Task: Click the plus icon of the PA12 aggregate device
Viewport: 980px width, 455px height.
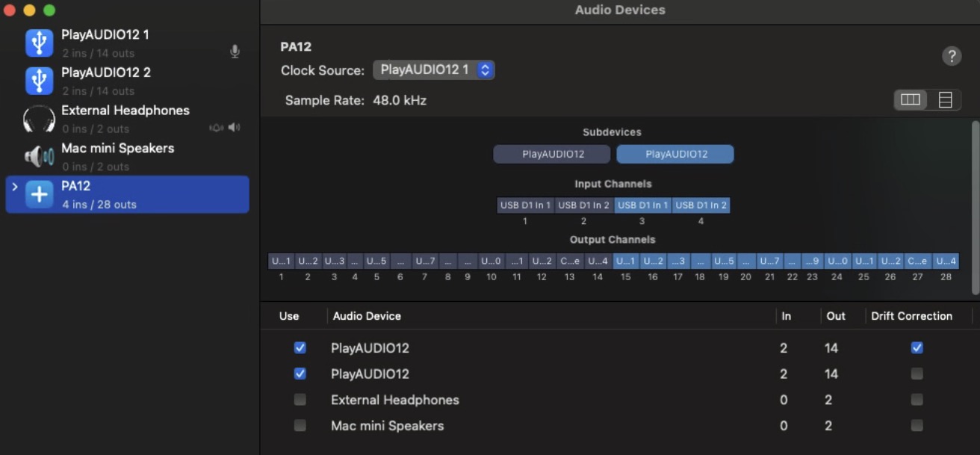Action: (39, 194)
